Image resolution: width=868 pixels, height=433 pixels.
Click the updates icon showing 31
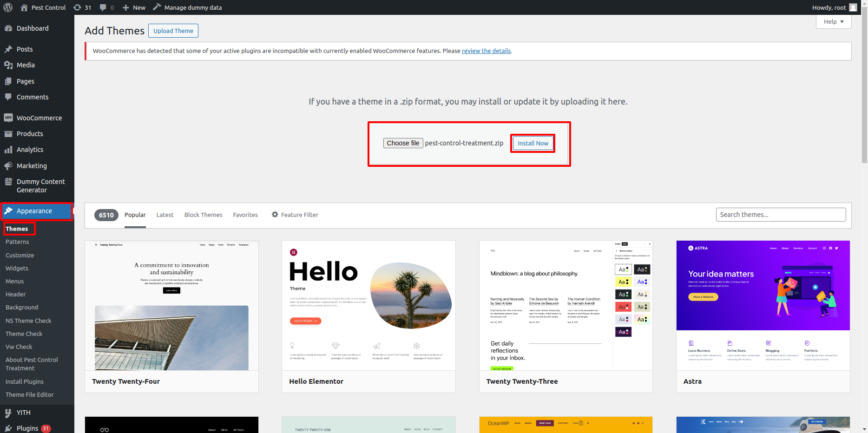pos(78,7)
